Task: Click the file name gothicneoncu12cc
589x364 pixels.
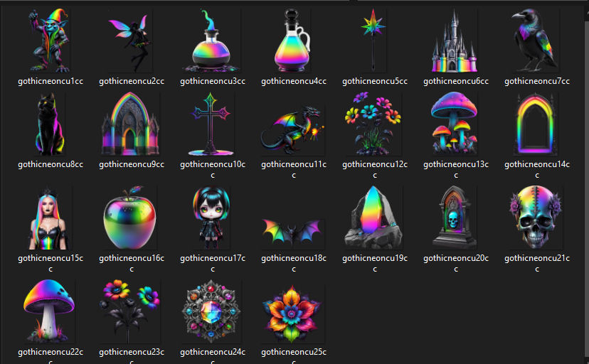Action: point(375,169)
